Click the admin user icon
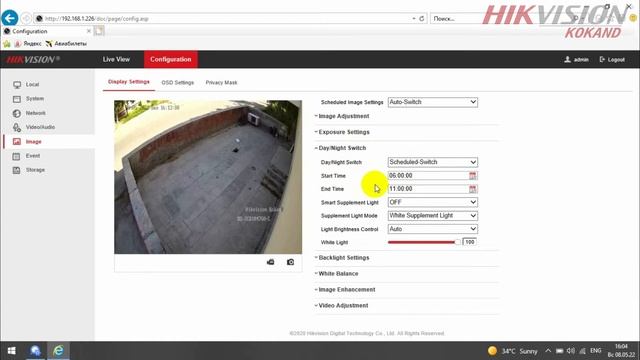Viewport: 640px width, 360px height. tap(567, 60)
